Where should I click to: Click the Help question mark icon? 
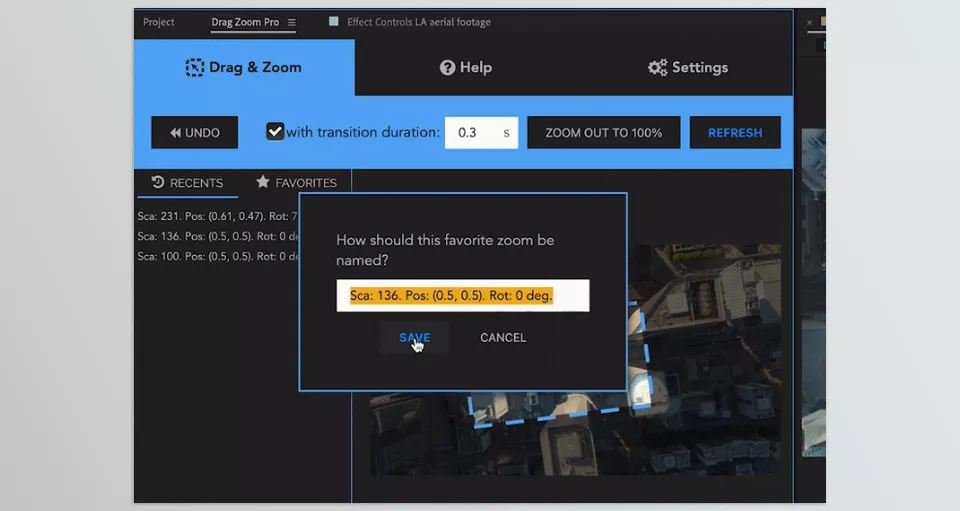(448, 67)
